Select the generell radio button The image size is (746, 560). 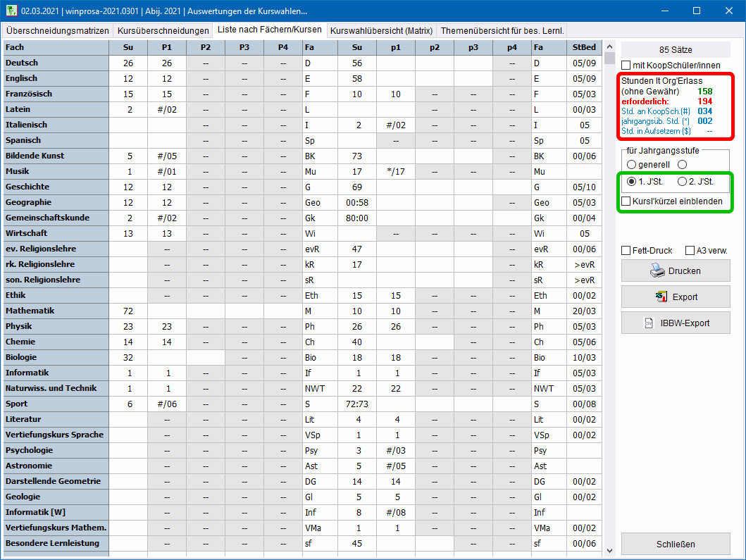(632, 164)
